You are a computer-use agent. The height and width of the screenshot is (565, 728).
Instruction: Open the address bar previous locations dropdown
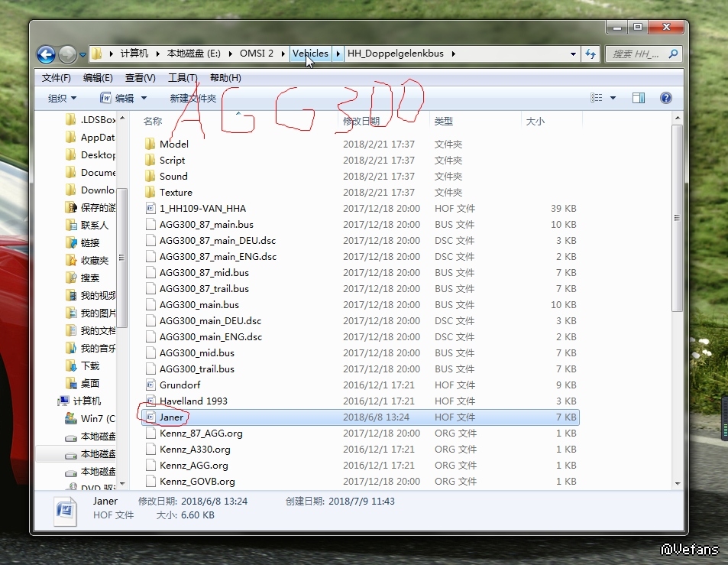(x=574, y=54)
